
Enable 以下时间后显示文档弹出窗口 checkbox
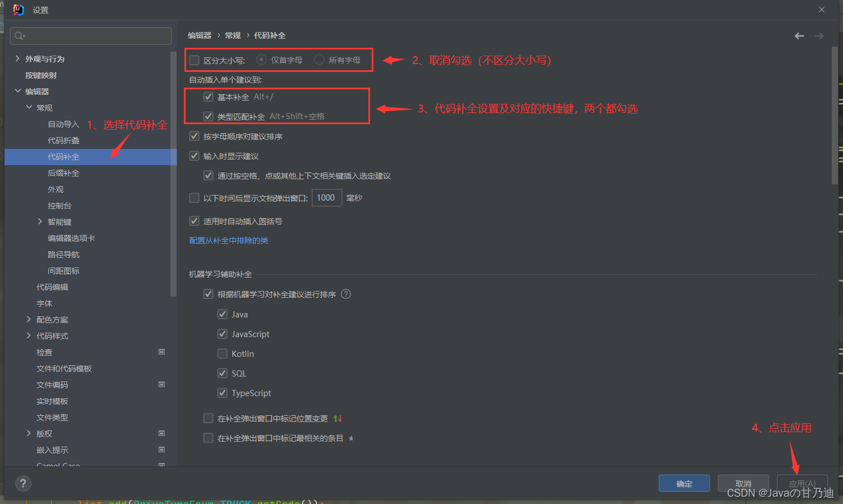(x=195, y=198)
